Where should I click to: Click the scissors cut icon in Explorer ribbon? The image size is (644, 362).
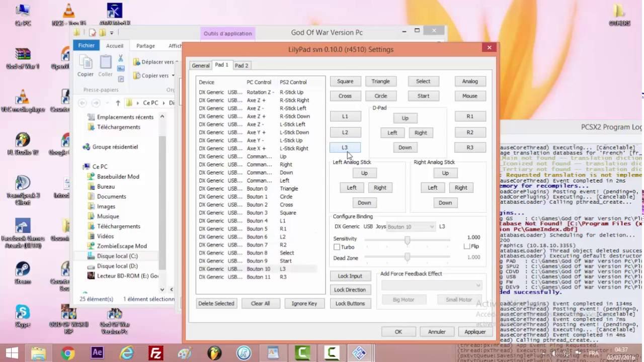(121, 59)
